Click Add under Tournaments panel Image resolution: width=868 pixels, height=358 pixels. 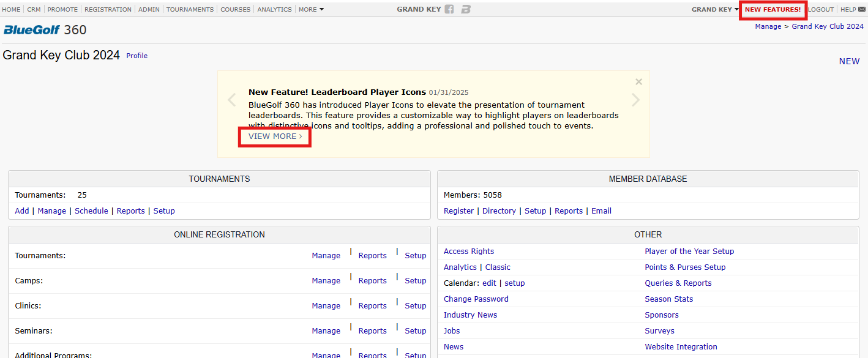point(22,211)
